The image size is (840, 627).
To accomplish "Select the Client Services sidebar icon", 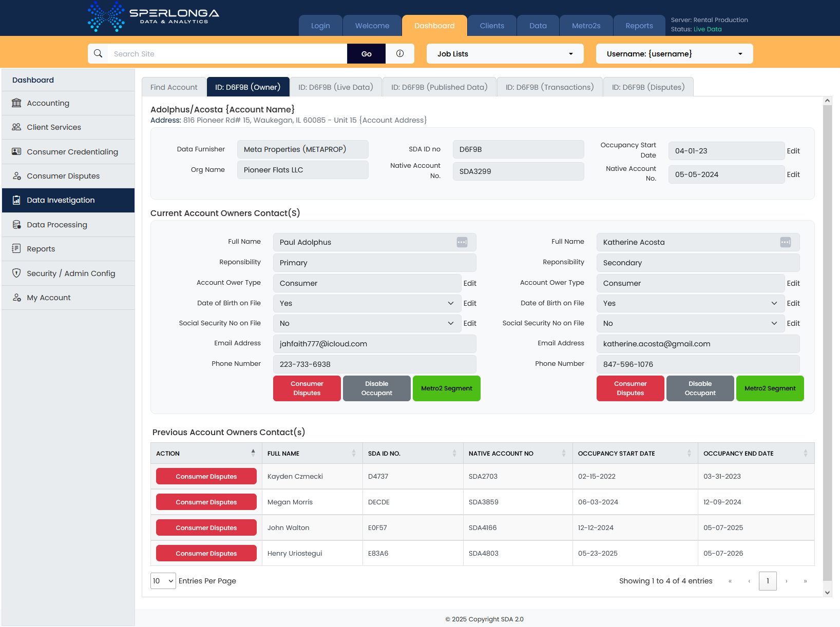I will [x=16, y=127].
